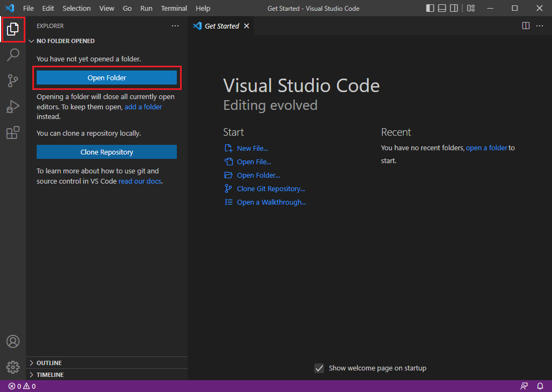Open the Explorer view in activity bar
The height and width of the screenshot is (392, 552).
(13, 29)
